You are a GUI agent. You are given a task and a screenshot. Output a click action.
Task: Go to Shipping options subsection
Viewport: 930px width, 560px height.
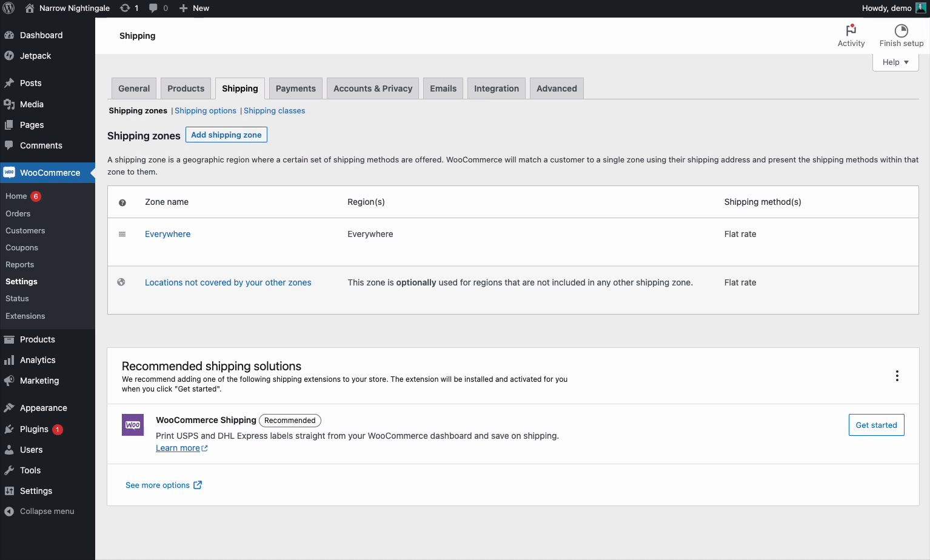[x=206, y=111]
